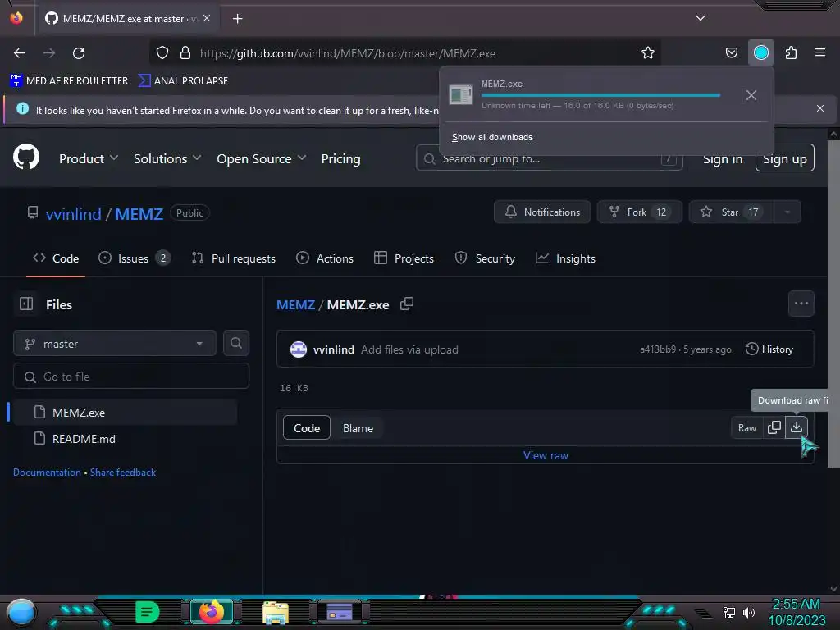Open the more file actions ellipsis button

(x=801, y=304)
